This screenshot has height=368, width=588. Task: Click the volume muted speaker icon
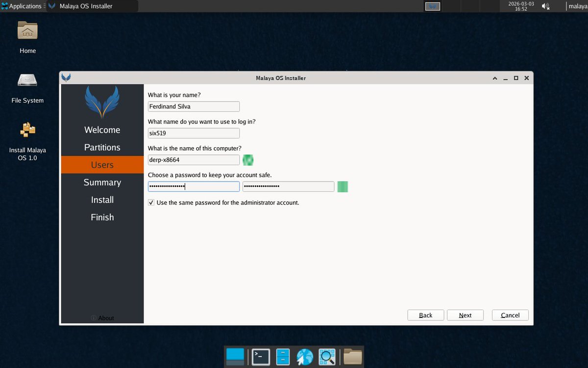pyautogui.click(x=545, y=6)
